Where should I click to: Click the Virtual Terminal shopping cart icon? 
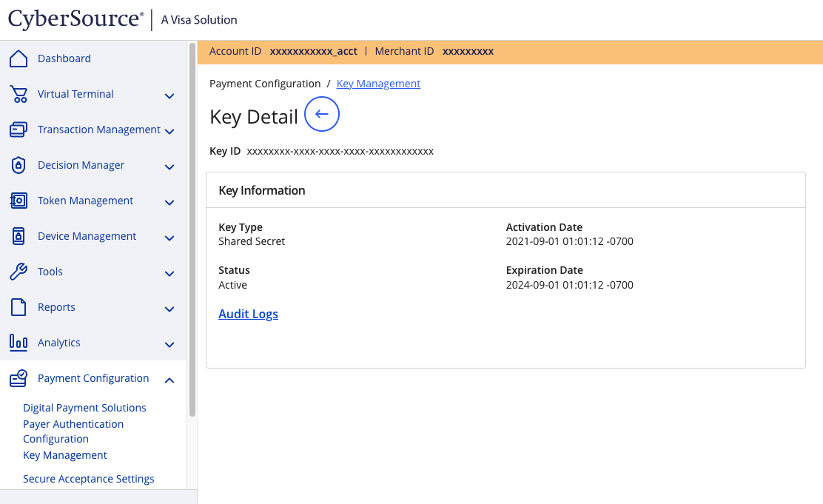point(18,93)
